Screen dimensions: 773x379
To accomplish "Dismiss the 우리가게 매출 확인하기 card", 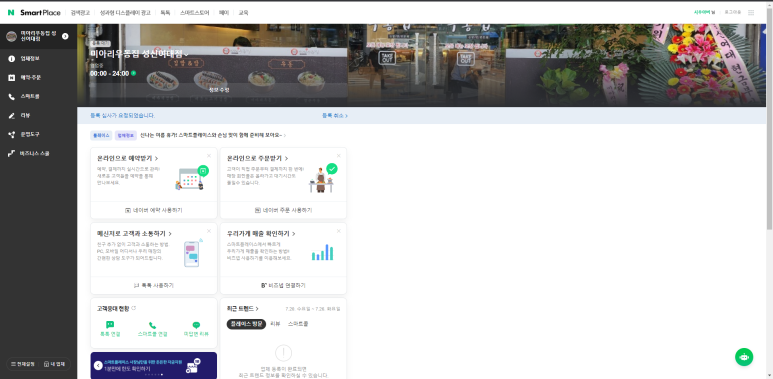I will 339,231.
